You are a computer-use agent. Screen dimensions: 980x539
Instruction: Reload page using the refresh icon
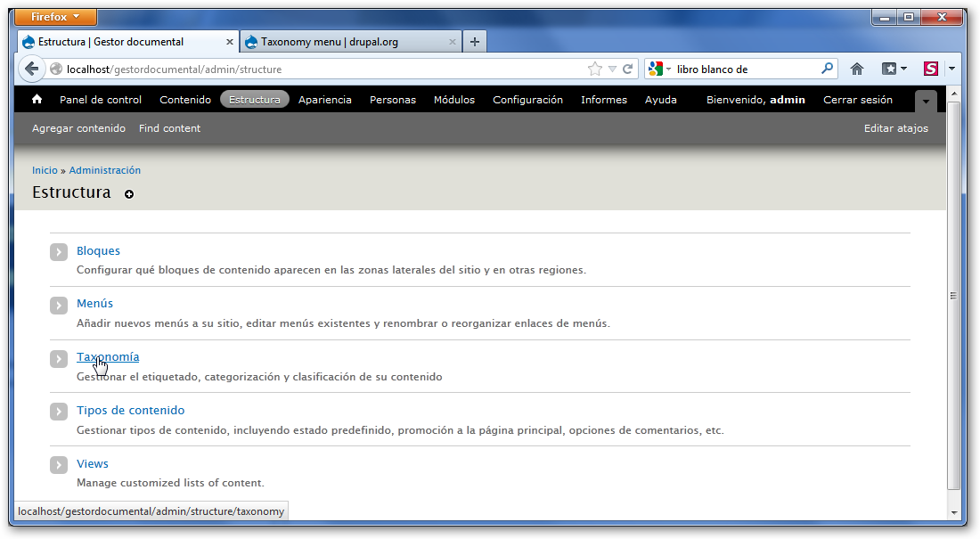point(628,69)
